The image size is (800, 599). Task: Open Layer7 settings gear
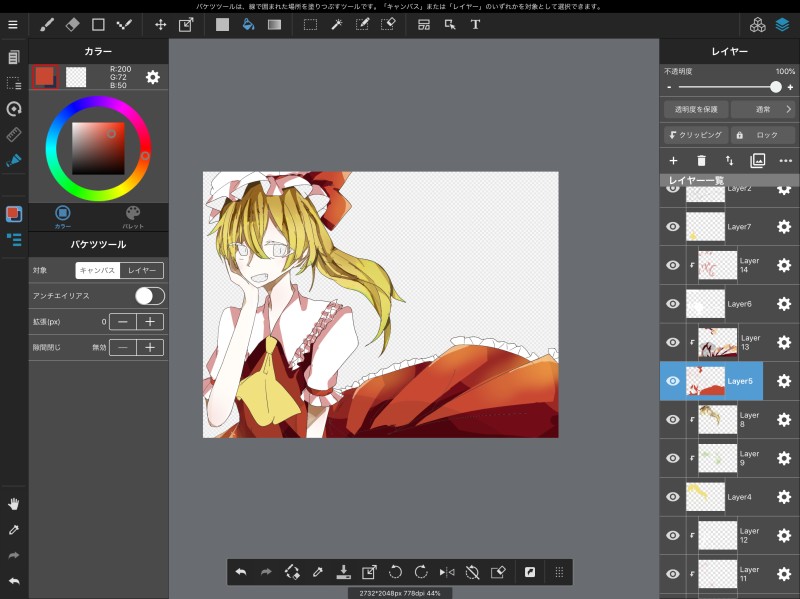784,227
